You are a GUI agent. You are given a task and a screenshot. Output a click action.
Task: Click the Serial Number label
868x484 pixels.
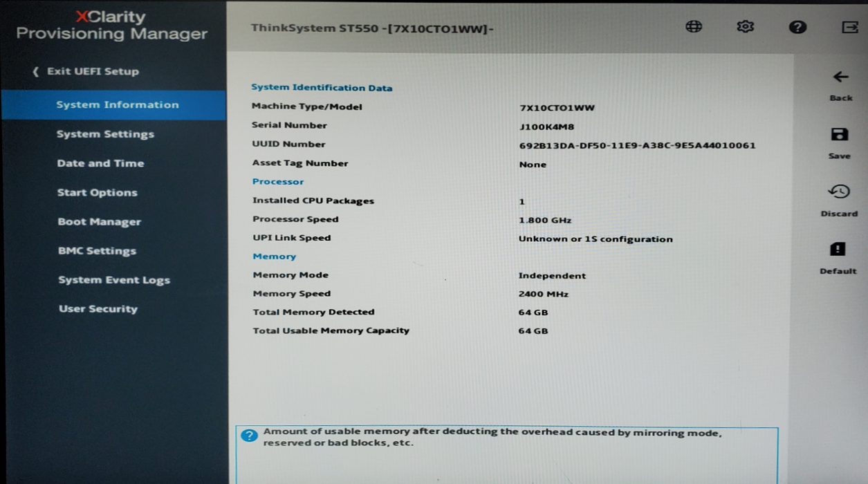tap(289, 125)
